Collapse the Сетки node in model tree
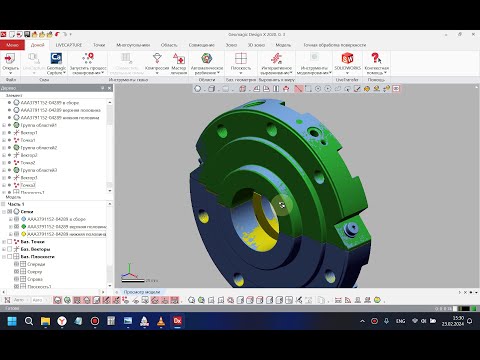This screenshot has width=480, height=360. [4, 212]
